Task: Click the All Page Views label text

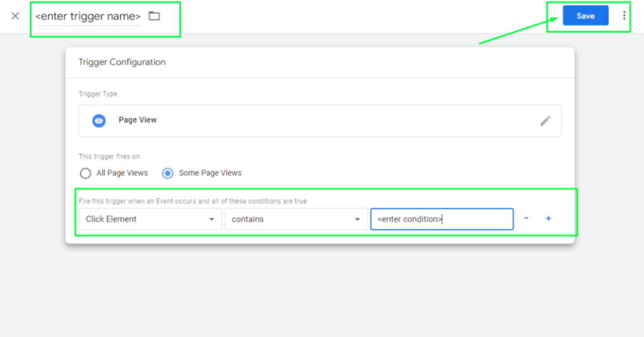Action: 123,173
